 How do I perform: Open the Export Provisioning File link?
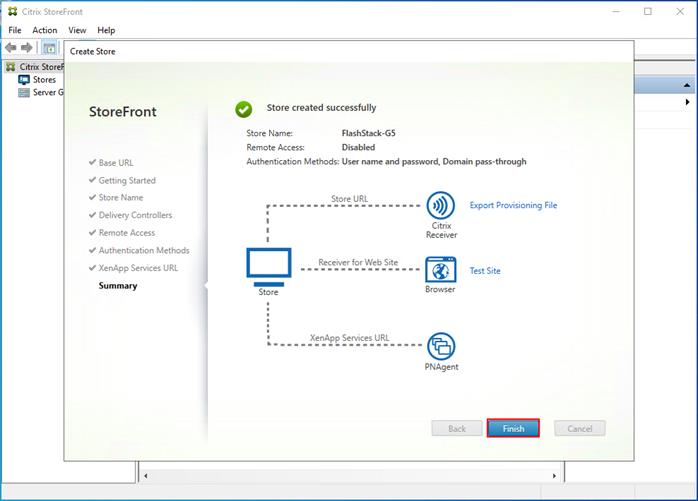click(x=513, y=205)
